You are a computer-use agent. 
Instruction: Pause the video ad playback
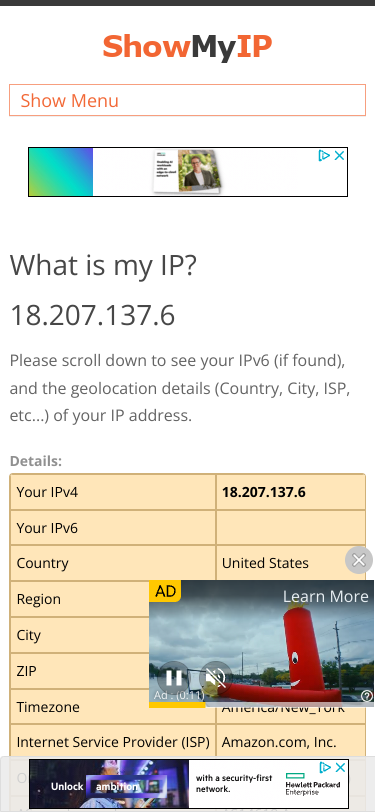[174, 677]
